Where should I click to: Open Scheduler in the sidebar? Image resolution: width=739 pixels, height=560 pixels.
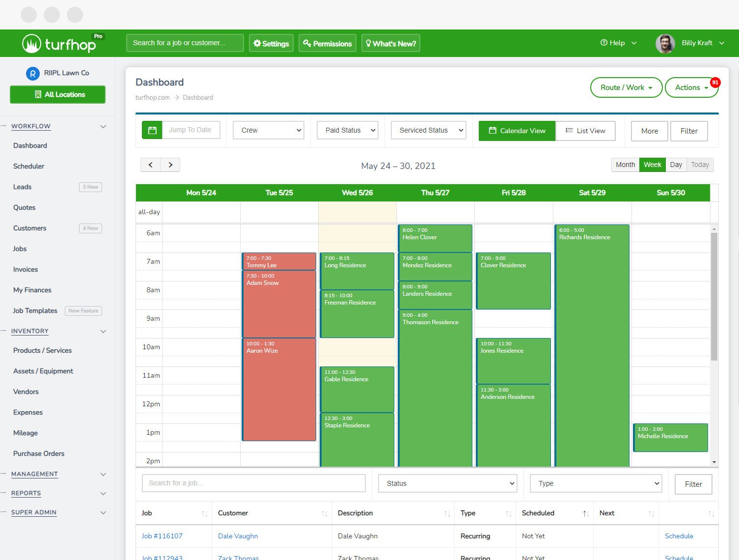pos(29,167)
